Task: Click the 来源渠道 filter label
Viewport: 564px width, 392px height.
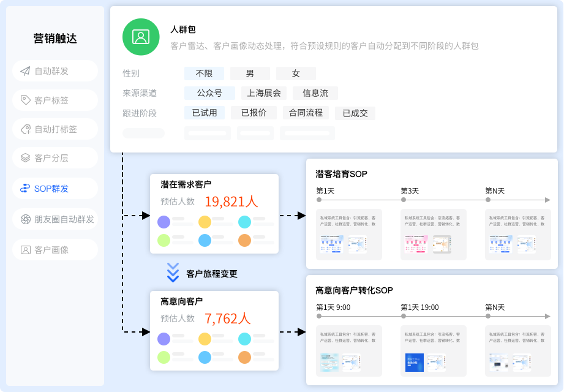Action: [140, 93]
